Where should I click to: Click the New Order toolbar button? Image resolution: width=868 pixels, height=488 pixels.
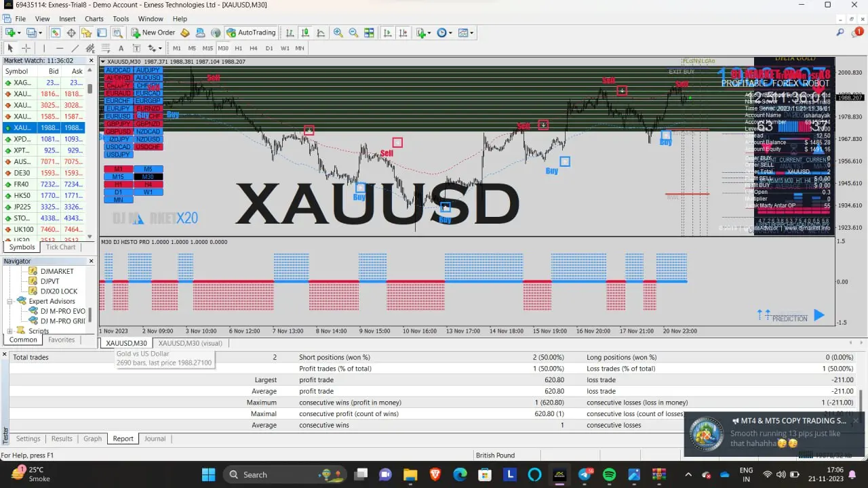(153, 33)
